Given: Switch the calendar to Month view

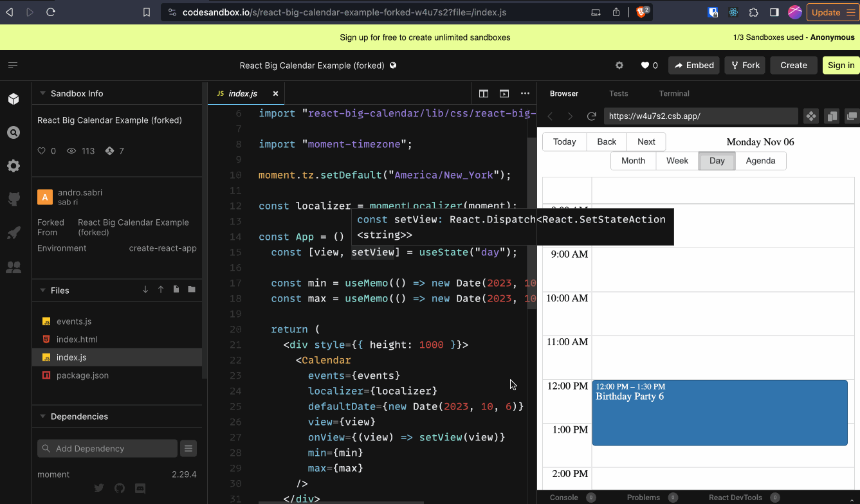Looking at the screenshot, I should coord(633,161).
